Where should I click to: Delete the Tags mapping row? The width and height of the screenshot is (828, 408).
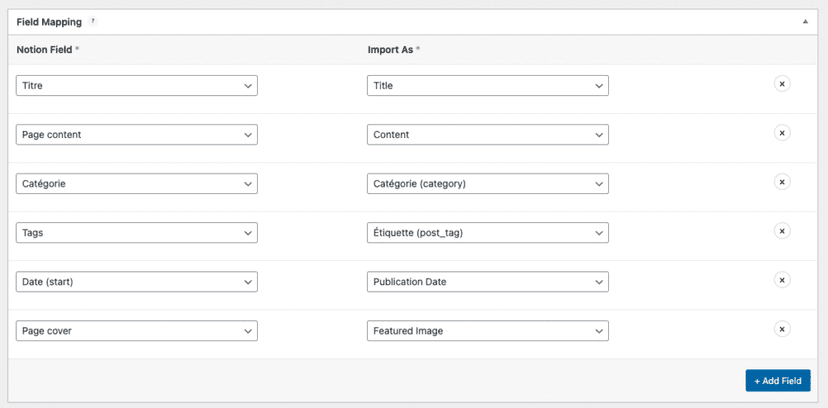[x=782, y=231]
